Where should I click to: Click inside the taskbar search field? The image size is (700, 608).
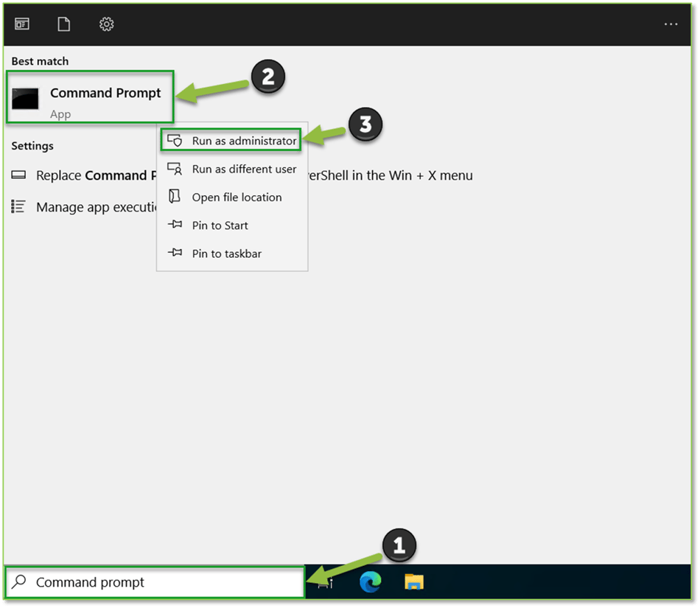[x=147, y=581]
